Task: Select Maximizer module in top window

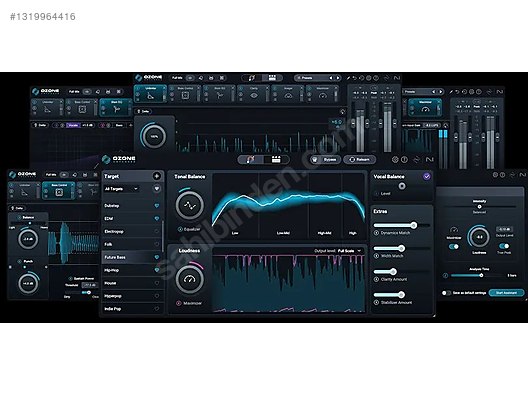Action: coord(322,93)
